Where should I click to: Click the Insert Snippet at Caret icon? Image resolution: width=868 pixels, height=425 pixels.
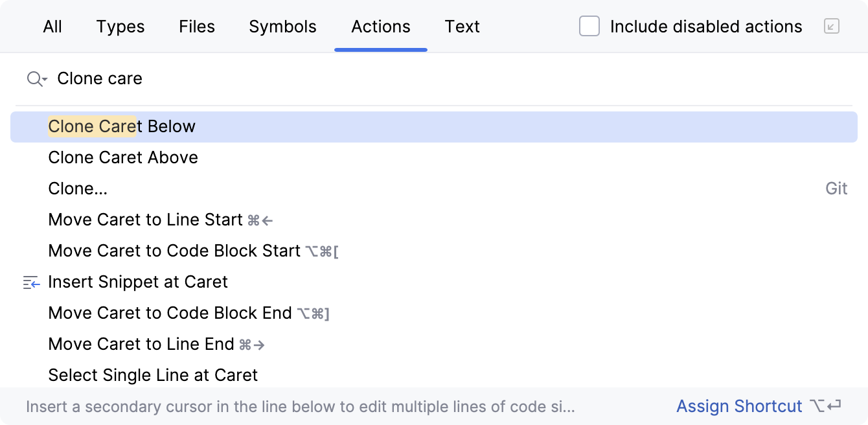[31, 282]
